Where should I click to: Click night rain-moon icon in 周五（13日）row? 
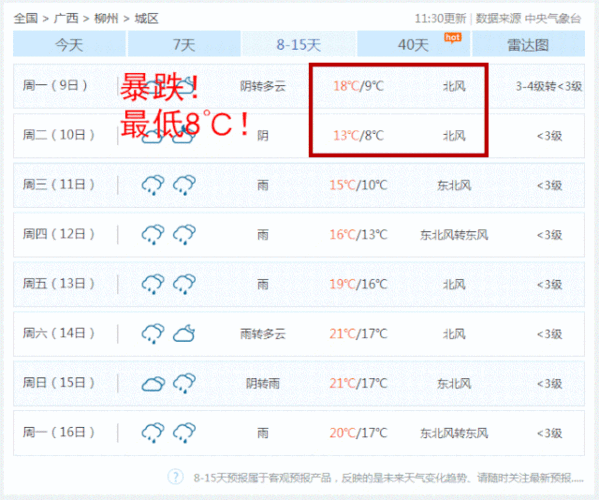pyautogui.click(x=185, y=284)
